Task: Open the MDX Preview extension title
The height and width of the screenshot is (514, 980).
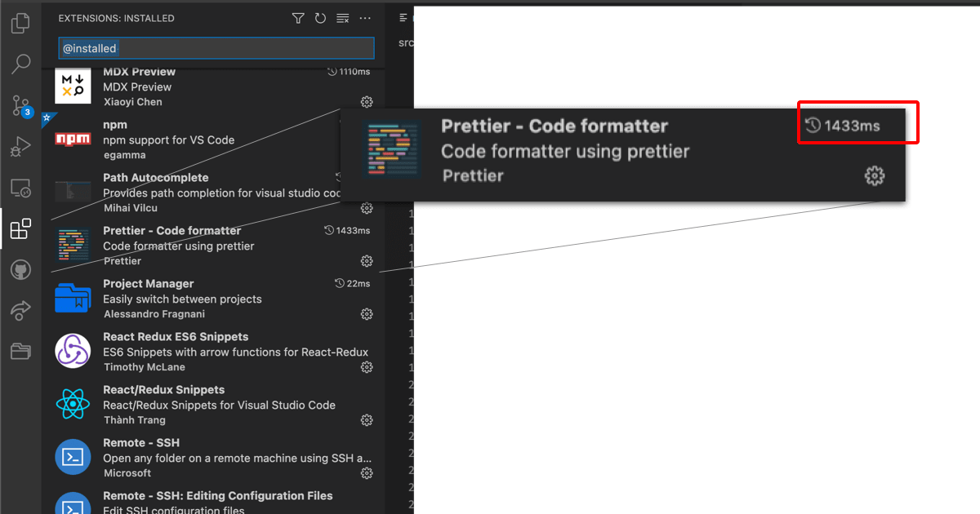Action: (x=139, y=72)
